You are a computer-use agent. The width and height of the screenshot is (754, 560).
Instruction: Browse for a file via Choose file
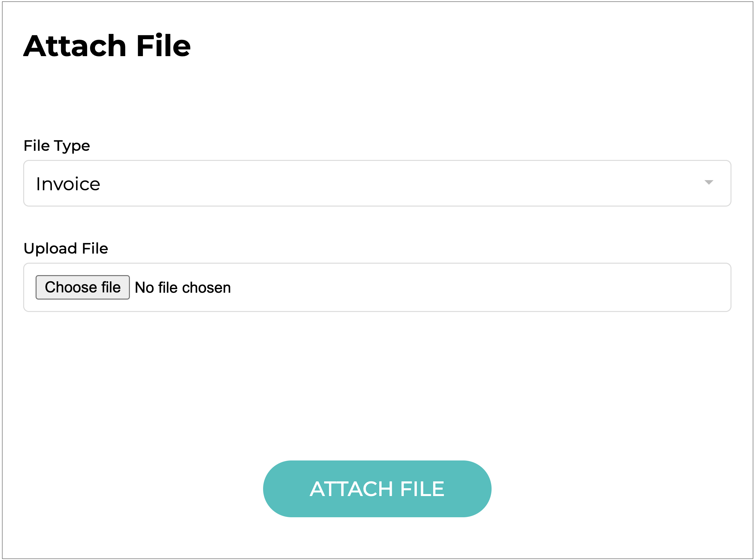point(83,288)
